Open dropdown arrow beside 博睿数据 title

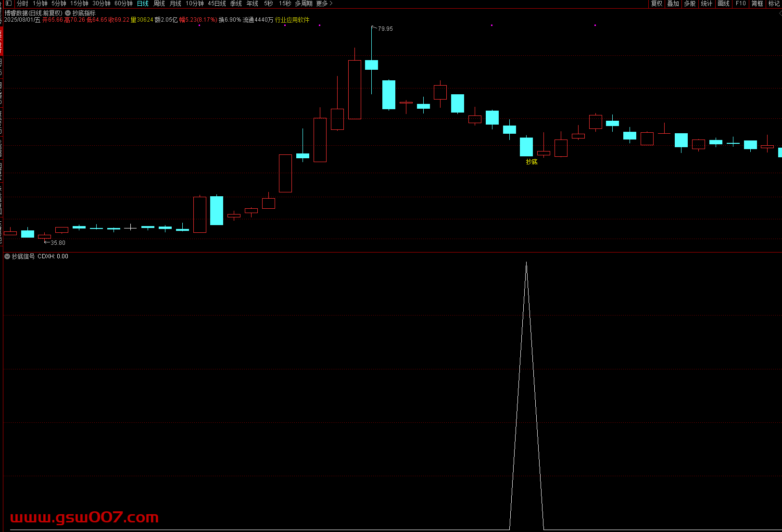coord(68,13)
